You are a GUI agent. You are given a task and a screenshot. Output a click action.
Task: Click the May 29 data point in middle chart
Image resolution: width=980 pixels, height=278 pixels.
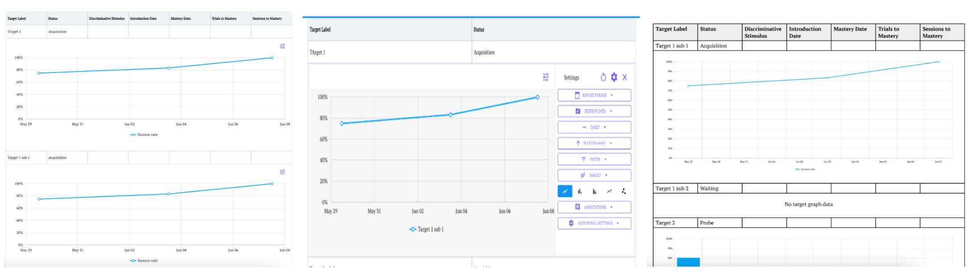342,123
